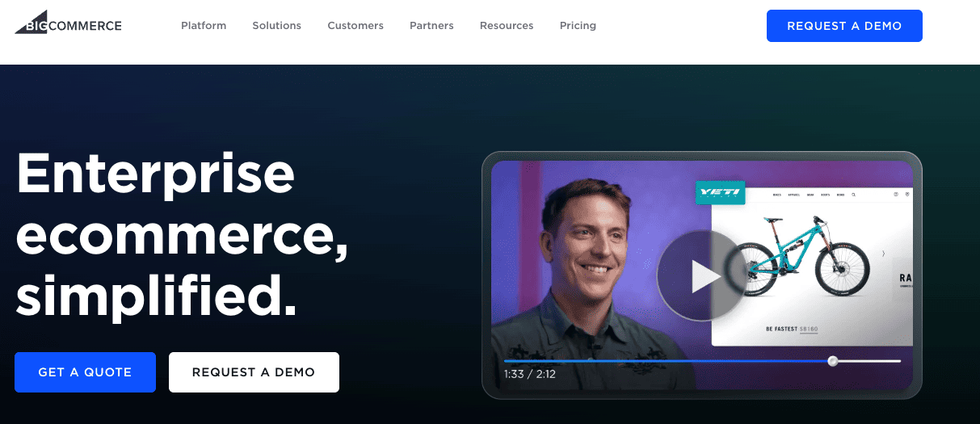Open the Platform menu
The height and width of the screenshot is (424, 980).
(204, 26)
